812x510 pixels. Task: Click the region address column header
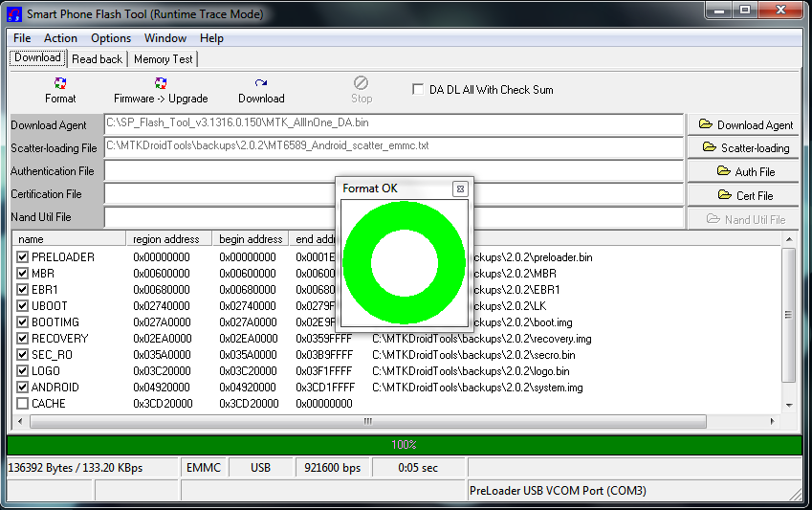(169, 239)
